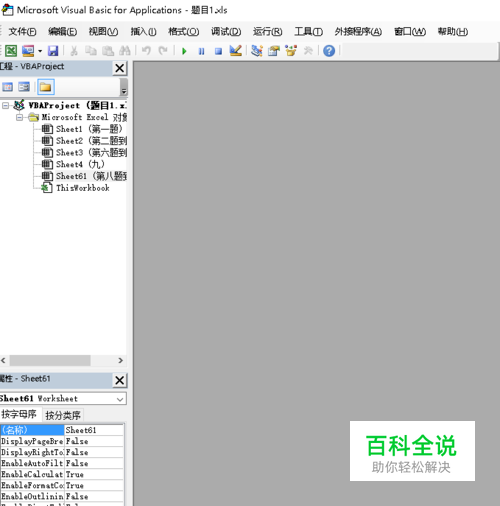
Task: Click the Break pause icon
Action: (201, 51)
